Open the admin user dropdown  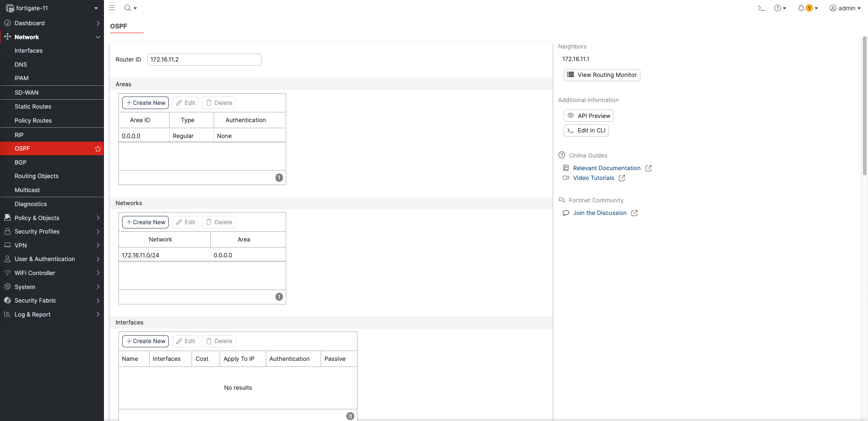[845, 8]
